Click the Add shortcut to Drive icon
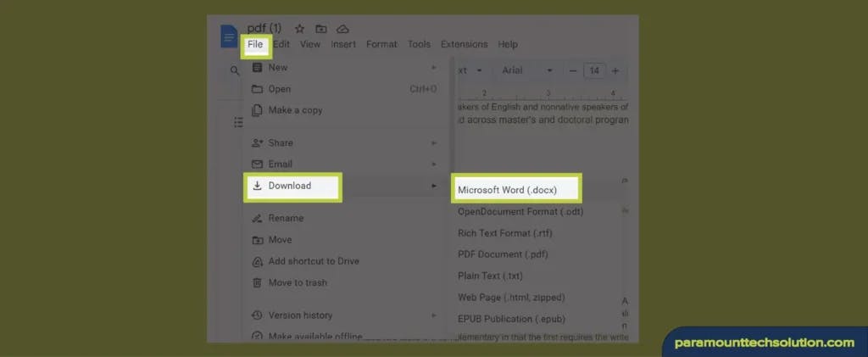The image size is (868, 357). (257, 261)
